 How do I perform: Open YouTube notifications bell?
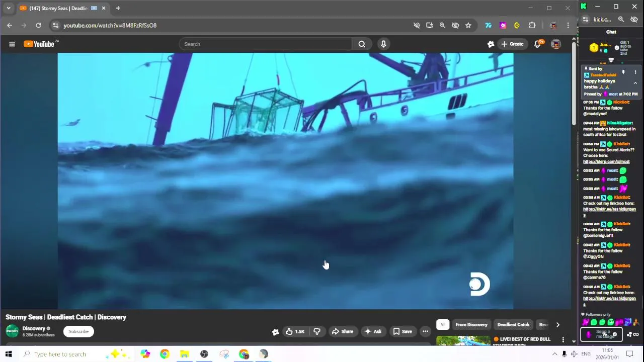click(x=537, y=44)
